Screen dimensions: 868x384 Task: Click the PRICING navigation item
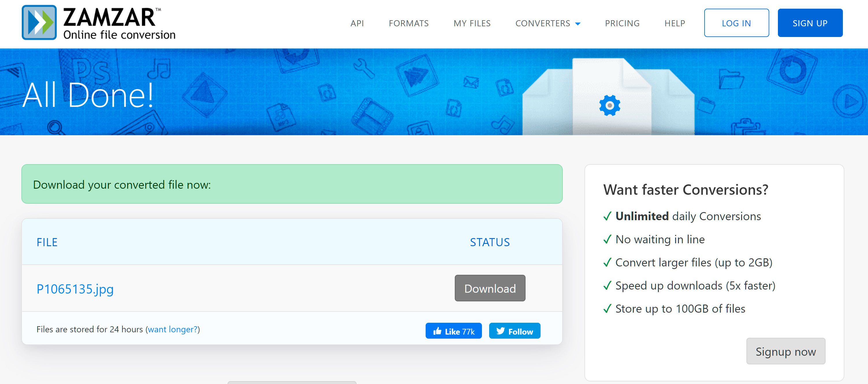[x=621, y=23]
